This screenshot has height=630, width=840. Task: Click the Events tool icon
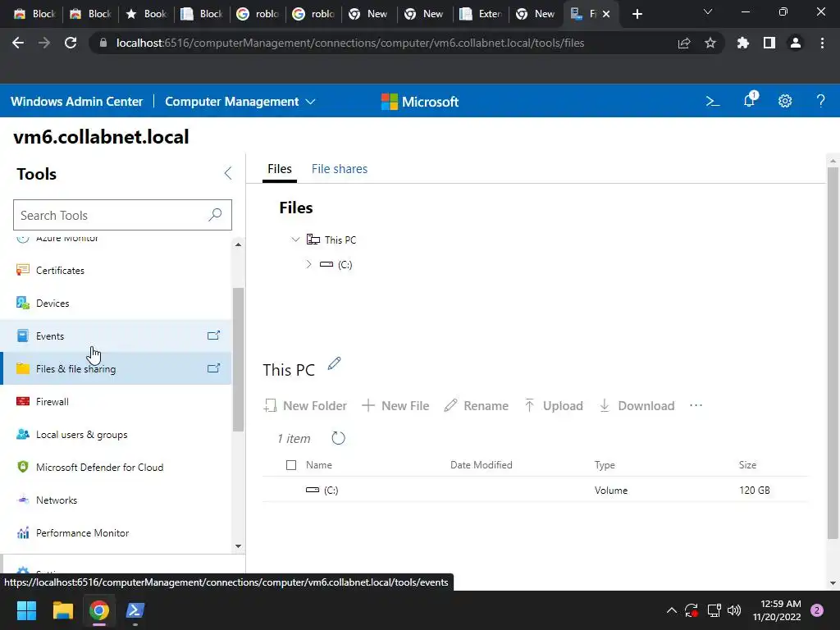[22, 336]
